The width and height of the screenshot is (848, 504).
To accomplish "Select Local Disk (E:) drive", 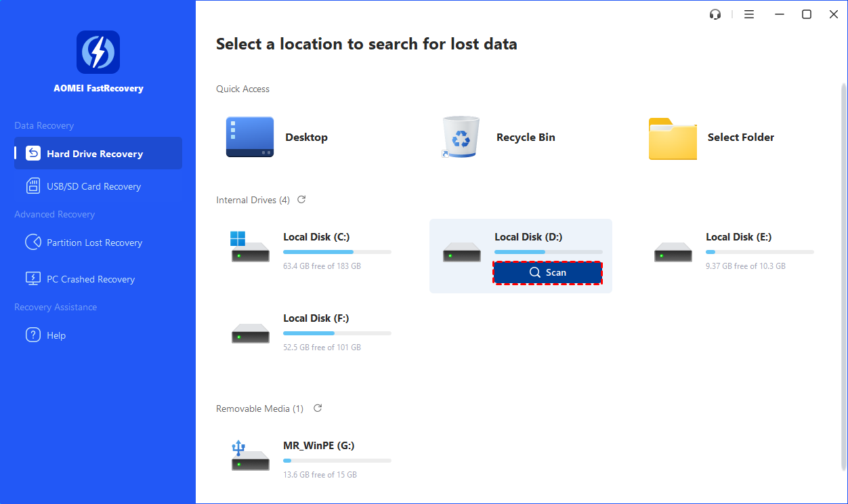I will click(x=738, y=237).
